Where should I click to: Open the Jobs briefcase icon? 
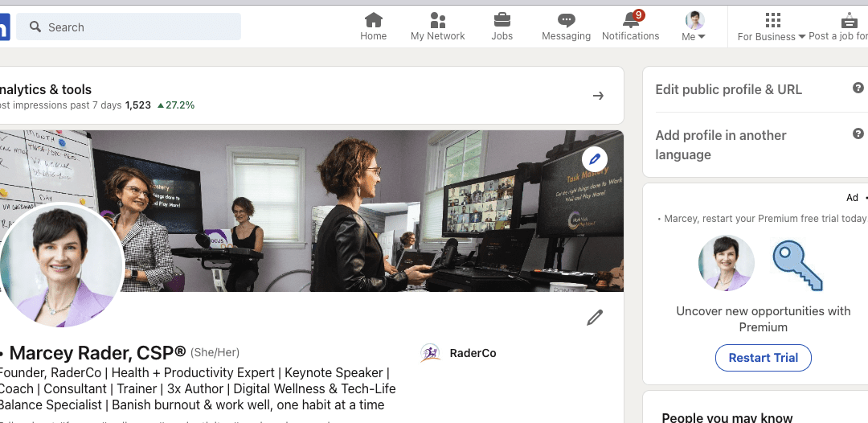502,20
